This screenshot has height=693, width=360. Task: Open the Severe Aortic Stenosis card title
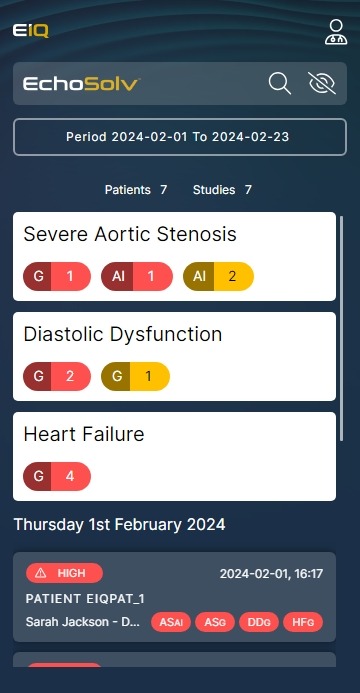[x=130, y=234]
